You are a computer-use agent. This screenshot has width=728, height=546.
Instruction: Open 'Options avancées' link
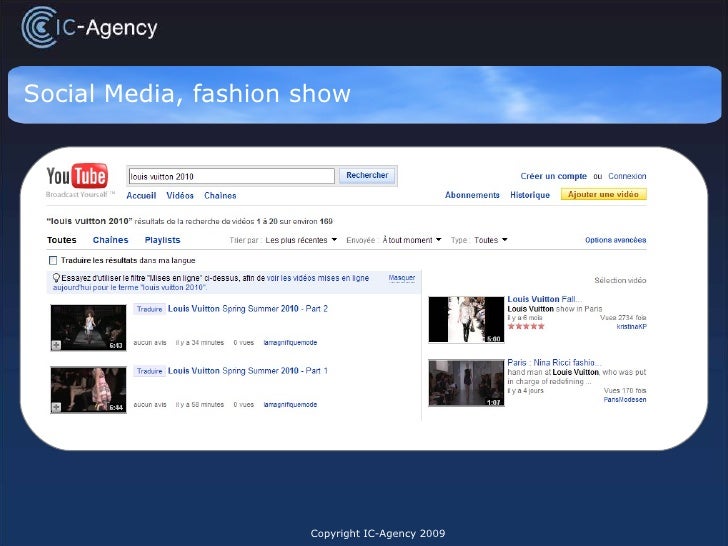[615, 240]
